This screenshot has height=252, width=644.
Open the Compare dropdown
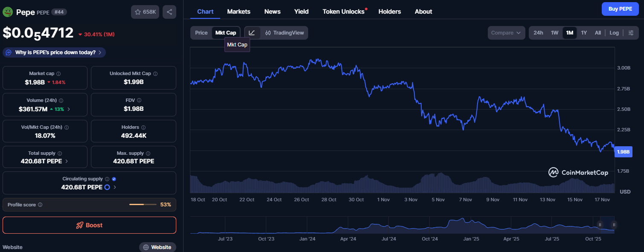[x=506, y=33]
